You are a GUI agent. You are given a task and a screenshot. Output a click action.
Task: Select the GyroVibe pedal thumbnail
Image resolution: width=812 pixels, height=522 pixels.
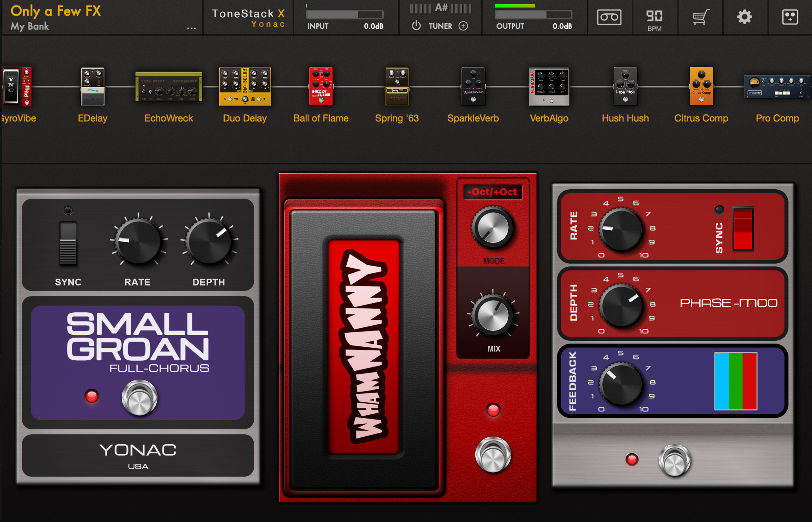pyautogui.click(x=17, y=86)
